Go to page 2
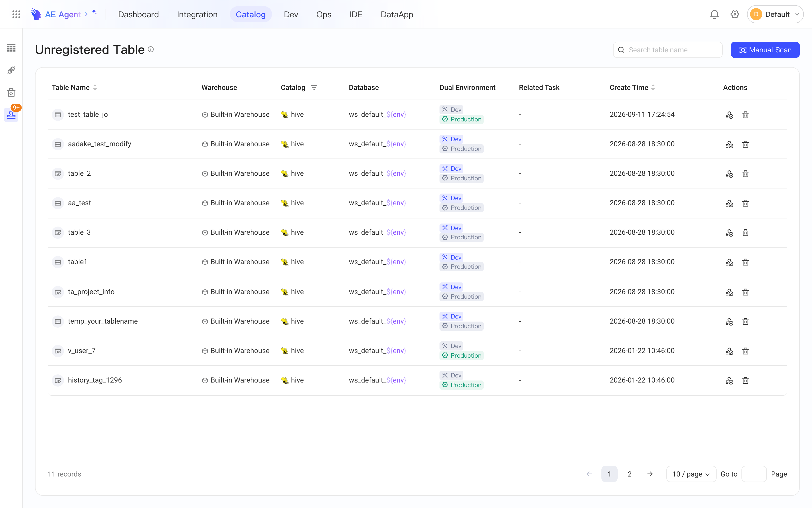The image size is (812, 508). (630, 474)
